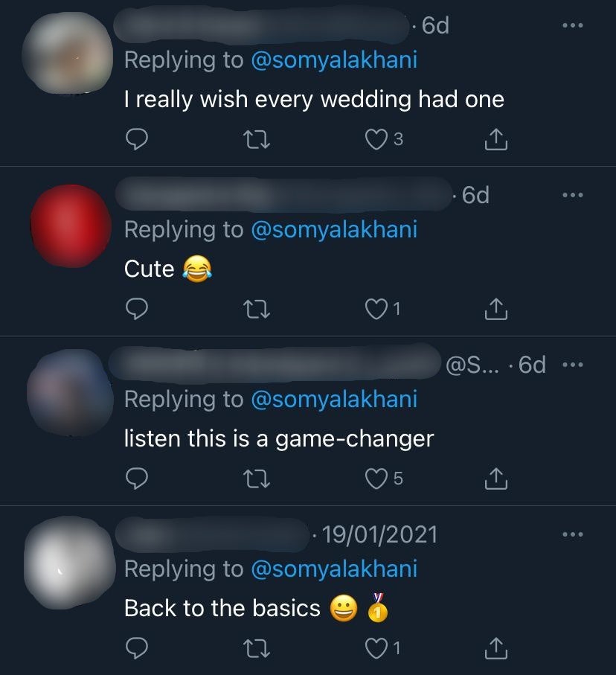
Task: Open the "Back to the basics" tweet text
Action: tap(222, 609)
